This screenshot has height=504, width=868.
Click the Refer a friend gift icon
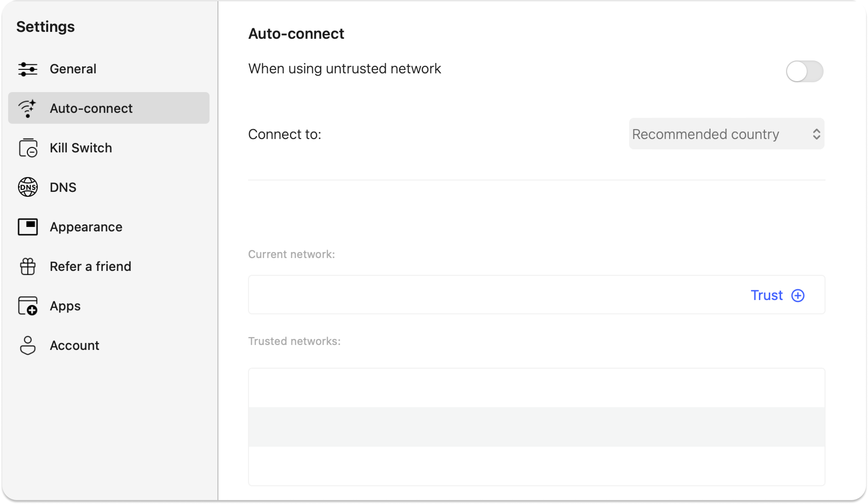(x=28, y=266)
